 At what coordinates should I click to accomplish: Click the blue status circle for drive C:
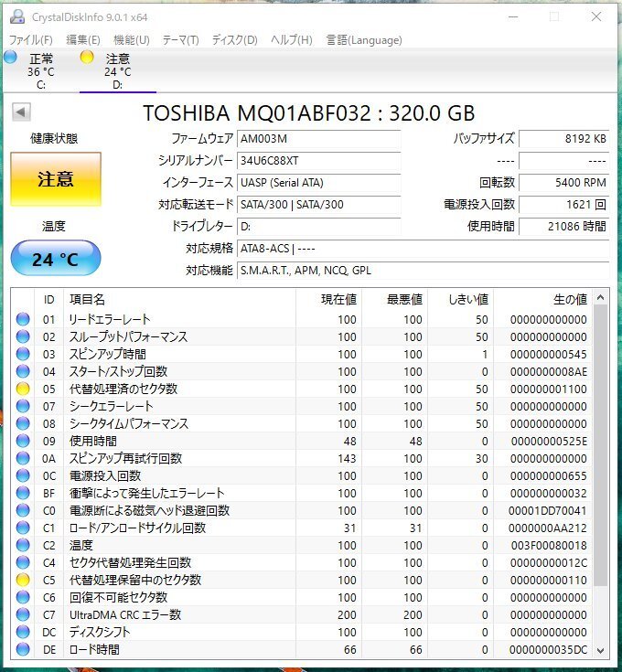coord(10,57)
